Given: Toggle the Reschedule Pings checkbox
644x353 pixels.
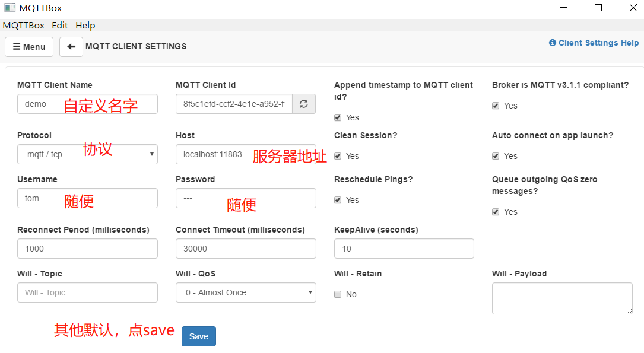Looking at the screenshot, I should coord(338,201).
